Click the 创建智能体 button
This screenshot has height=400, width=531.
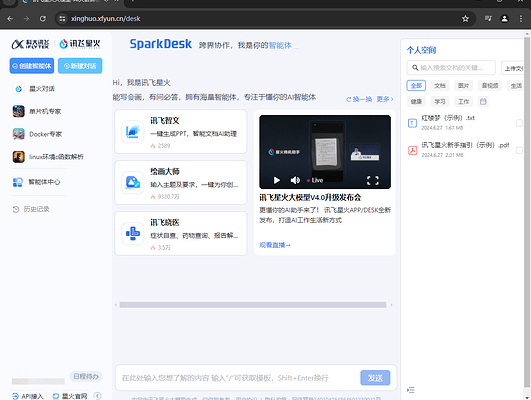(32, 66)
